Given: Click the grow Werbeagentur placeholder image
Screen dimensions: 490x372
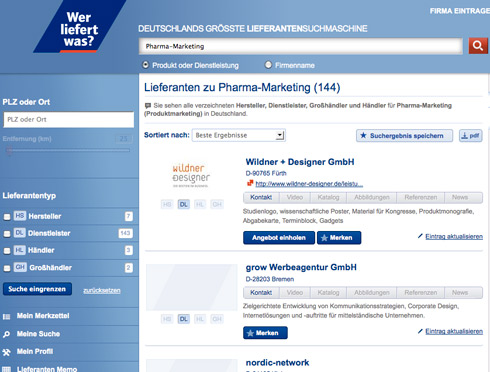Looking at the screenshot, I should [192, 287].
